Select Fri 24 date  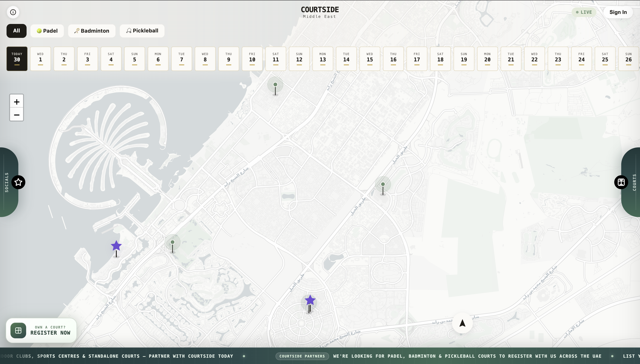click(x=581, y=59)
